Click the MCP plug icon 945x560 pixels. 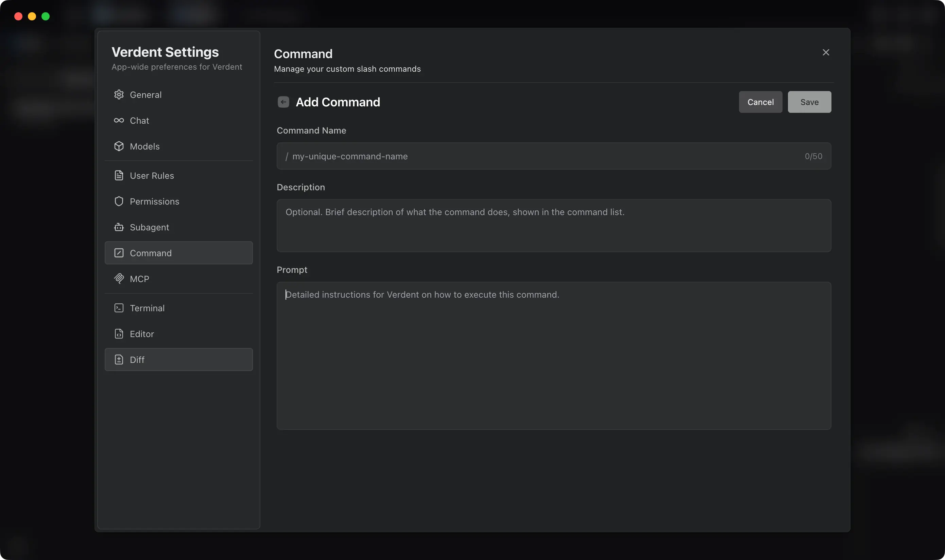119,279
